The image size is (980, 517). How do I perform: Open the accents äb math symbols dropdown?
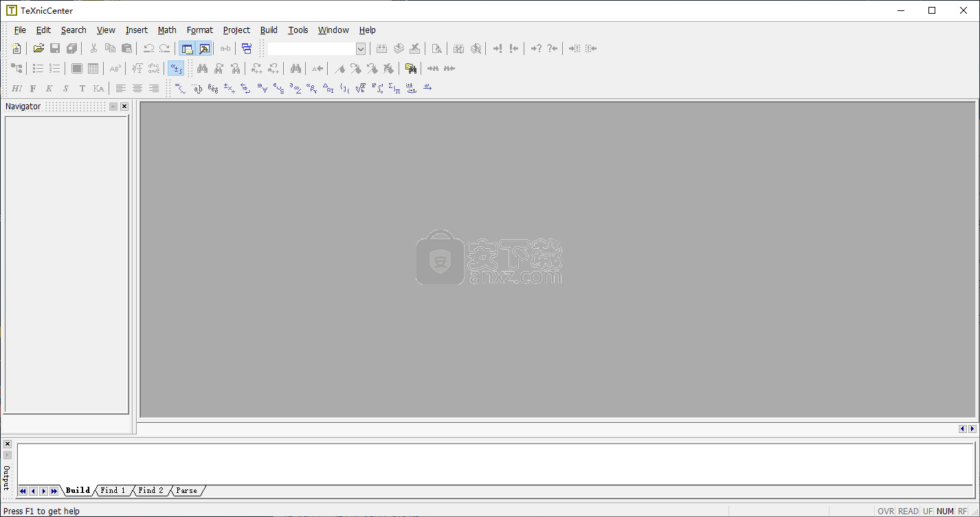click(x=197, y=89)
